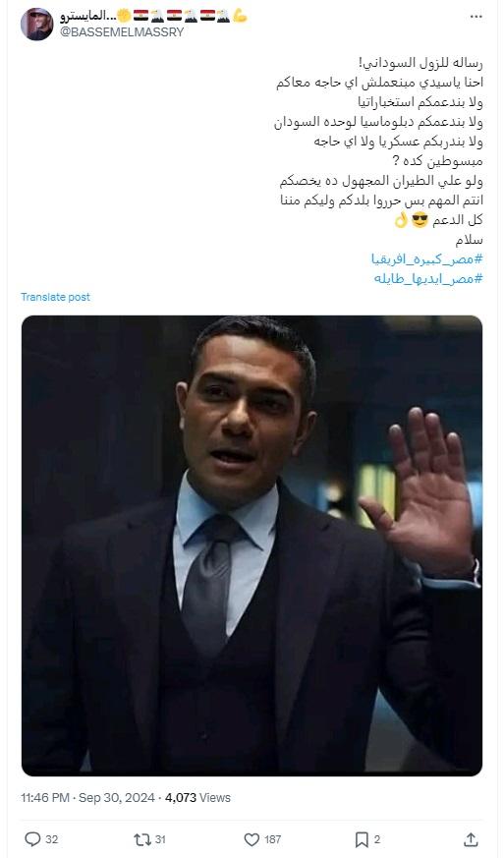This screenshot has width=504, height=858.
Task: Open hashtag مصر_ايديها_طايله
Action: click(x=428, y=278)
